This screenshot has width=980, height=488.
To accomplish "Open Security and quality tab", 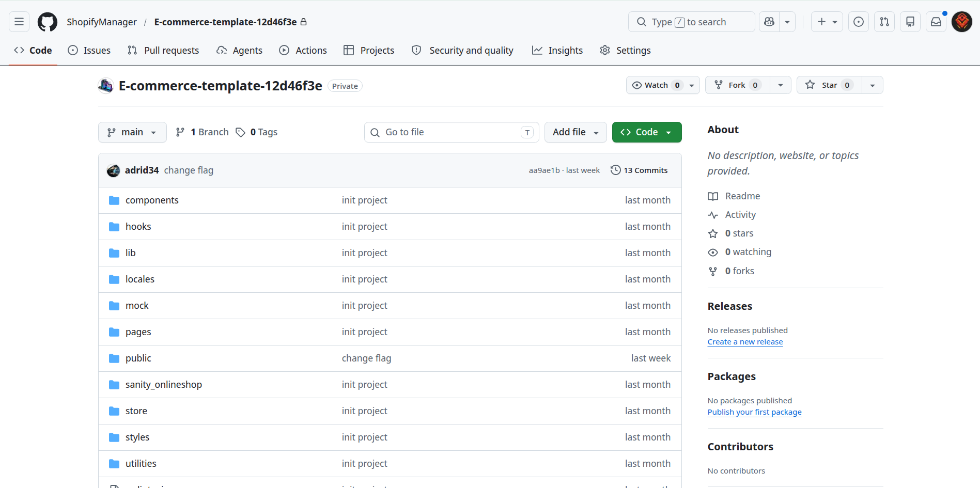I will 462,50.
